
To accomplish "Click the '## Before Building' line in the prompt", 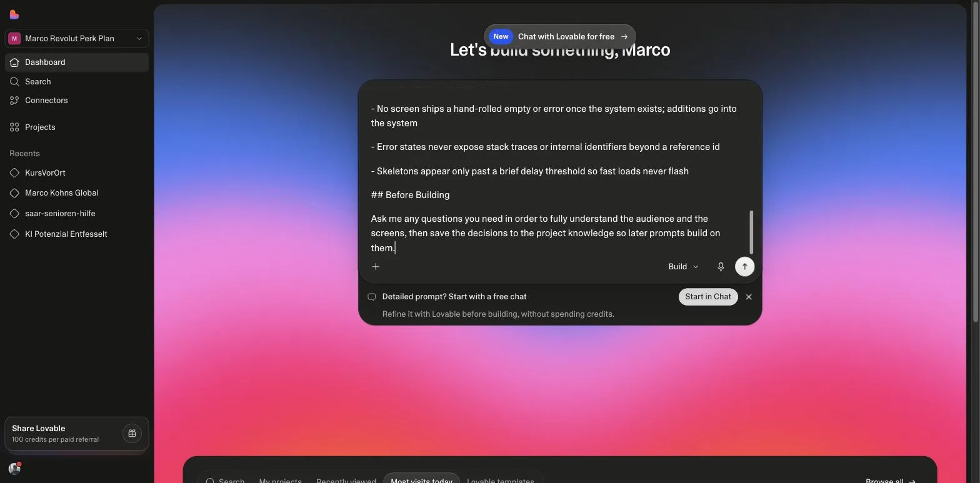I will tap(410, 195).
